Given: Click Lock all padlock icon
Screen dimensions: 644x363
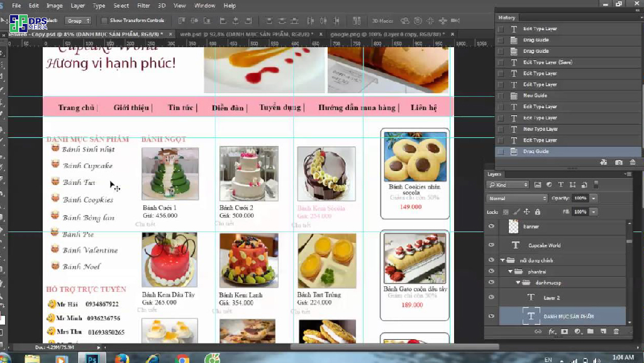Looking at the screenshot, I should (x=538, y=212).
